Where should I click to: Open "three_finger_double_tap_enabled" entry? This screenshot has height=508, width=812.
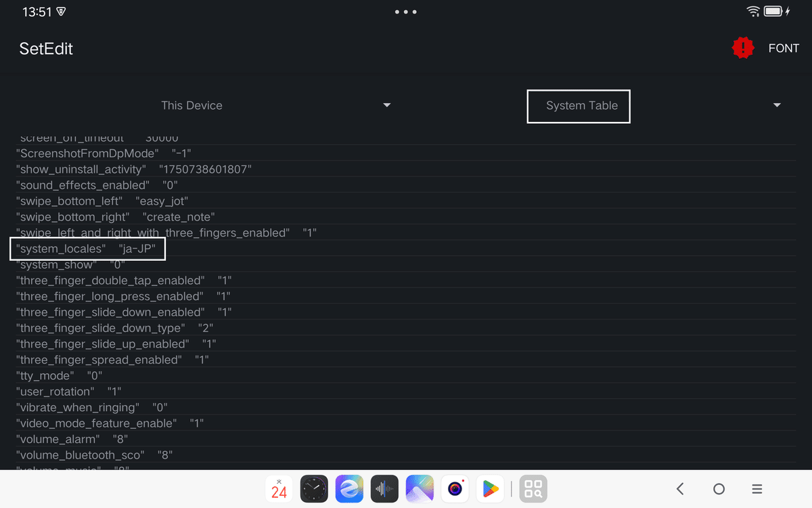[x=406, y=280]
